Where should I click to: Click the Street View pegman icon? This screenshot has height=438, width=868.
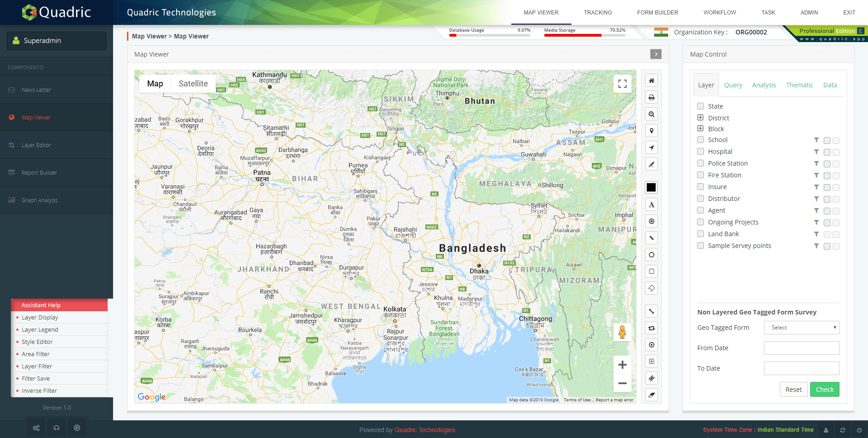click(623, 333)
